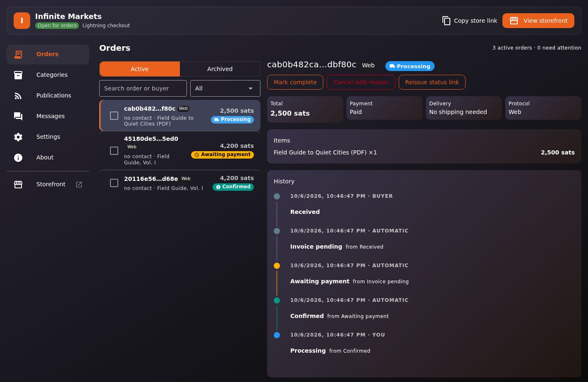
Task: Click the Reissue status link button
Action: click(432, 82)
